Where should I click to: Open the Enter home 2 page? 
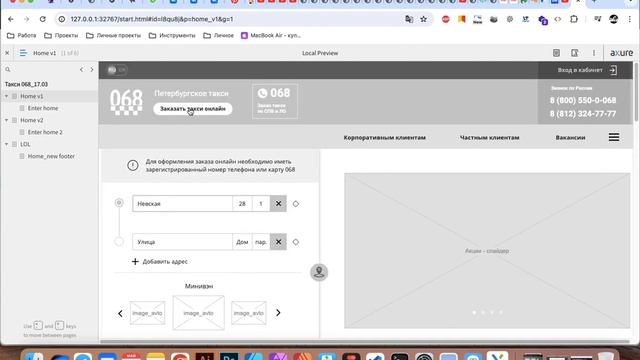pyautogui.click(x=45, y=132)
